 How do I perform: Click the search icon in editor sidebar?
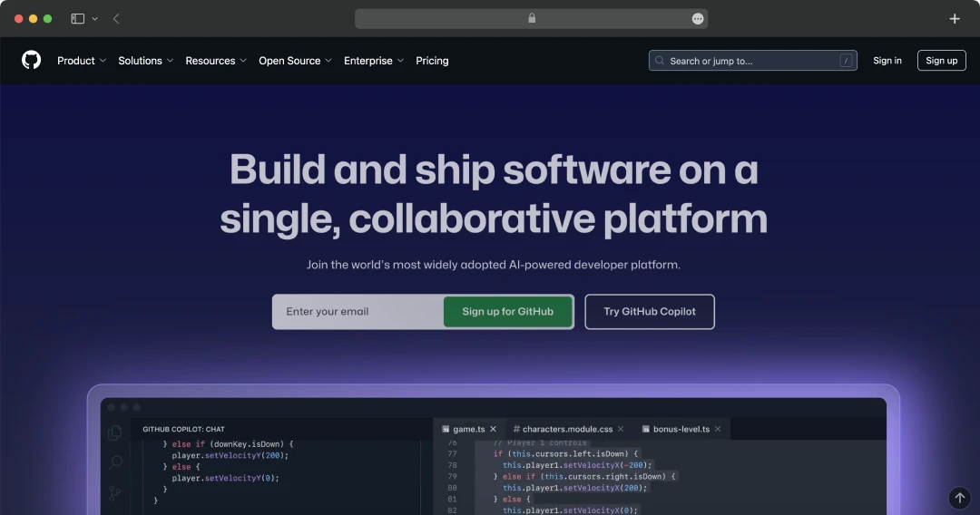[x=115, y=462]
